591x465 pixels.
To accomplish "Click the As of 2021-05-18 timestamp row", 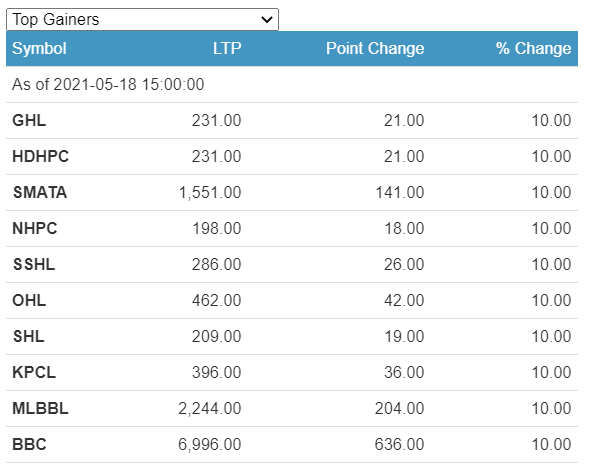I will click(292, 84).
